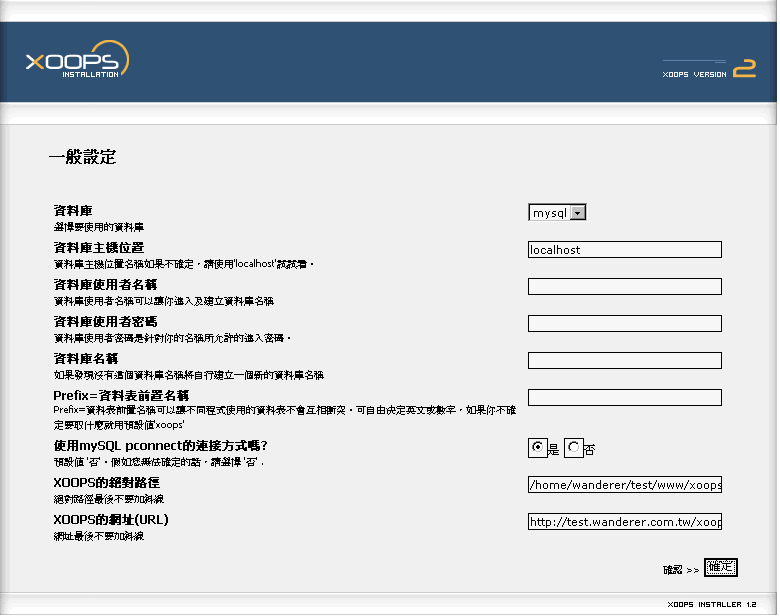Click the Prefix 資料表前置名稱 input field
Screen dimensions: 780x616
click(x=624, y=397)
